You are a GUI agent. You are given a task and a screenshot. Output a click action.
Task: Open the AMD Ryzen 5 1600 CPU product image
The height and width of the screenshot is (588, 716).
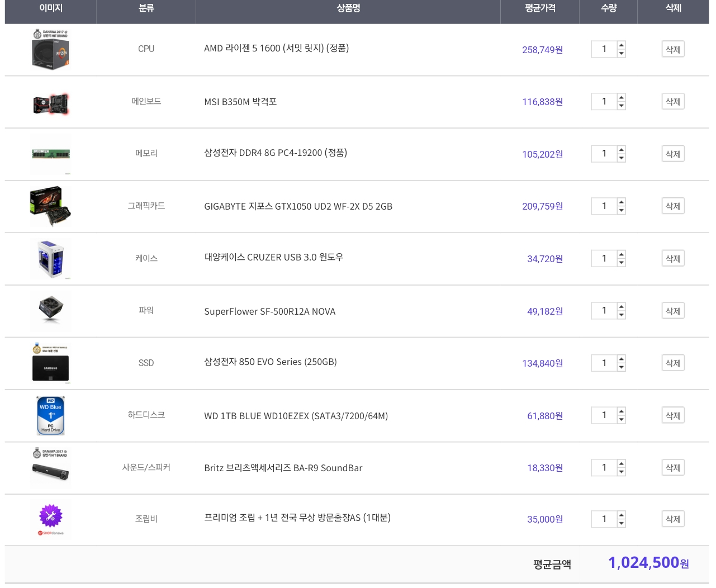pyautogui.click(x=50, y=50)
